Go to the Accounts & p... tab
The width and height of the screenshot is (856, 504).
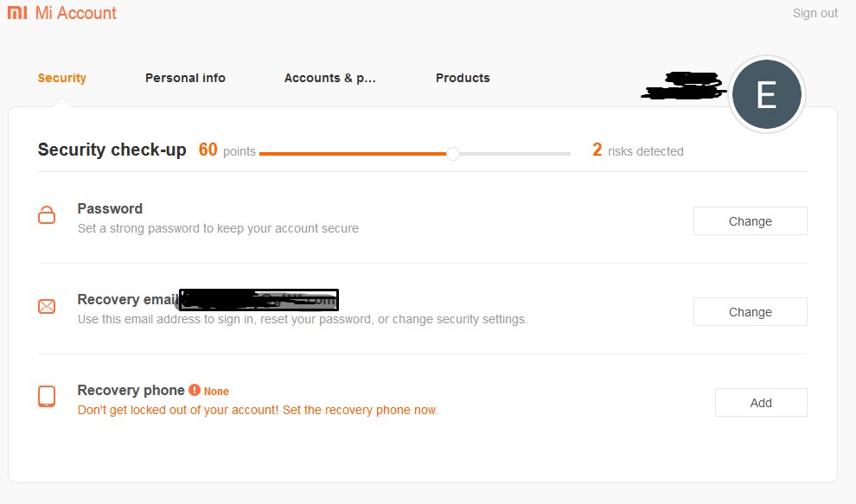point(330,78)
